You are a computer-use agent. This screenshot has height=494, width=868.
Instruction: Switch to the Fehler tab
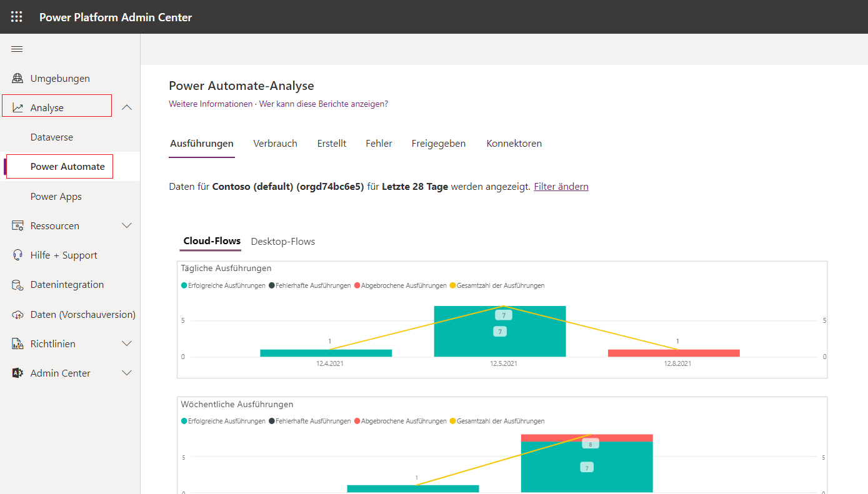click(x=379, y=144)
